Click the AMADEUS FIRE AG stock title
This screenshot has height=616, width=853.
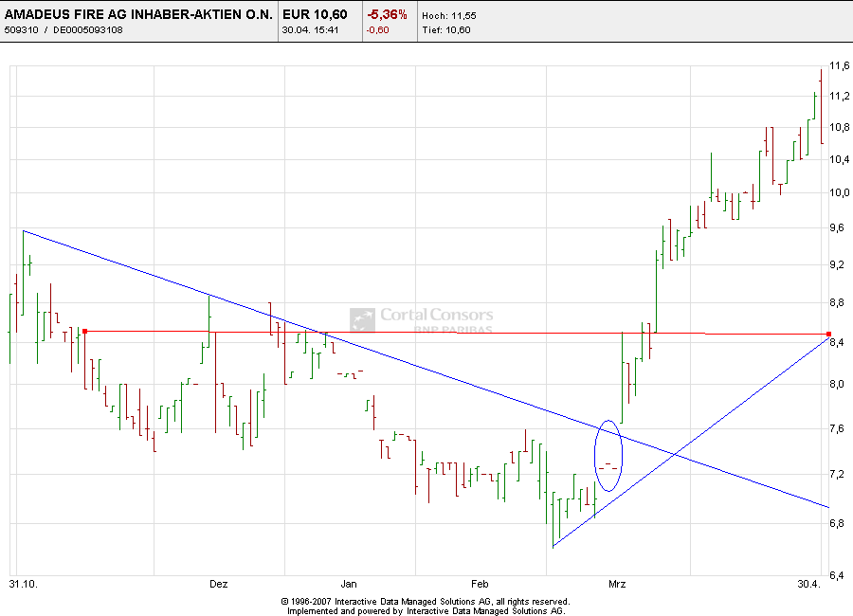click(138, 14)
